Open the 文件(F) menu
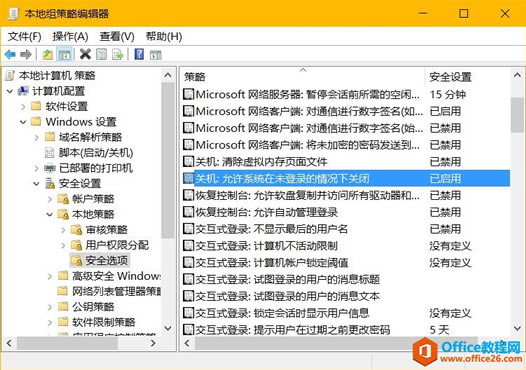 (x=24, y=36)
